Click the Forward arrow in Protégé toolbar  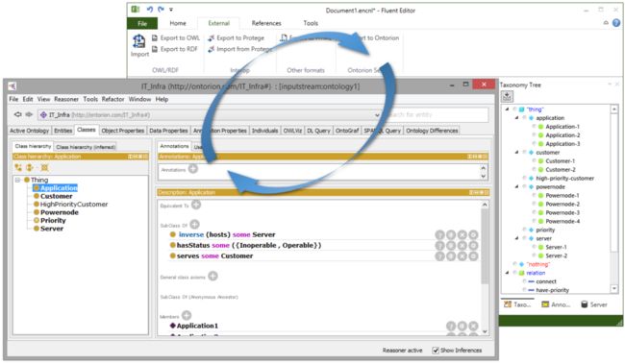tap(29, 114)
